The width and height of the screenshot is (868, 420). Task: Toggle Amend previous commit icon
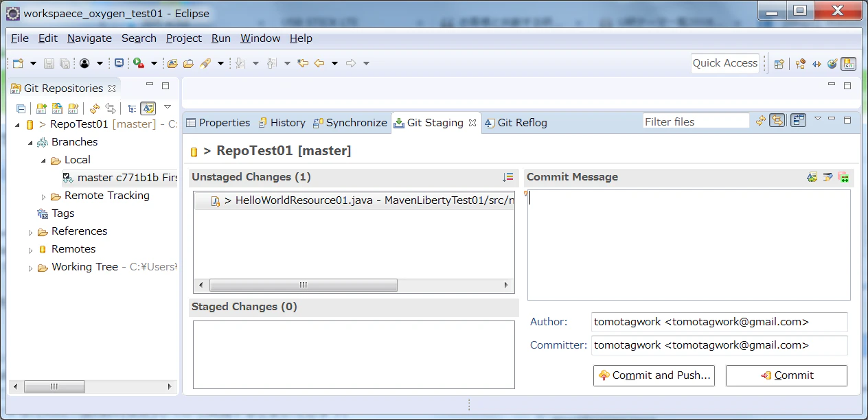tap(812, 177)
